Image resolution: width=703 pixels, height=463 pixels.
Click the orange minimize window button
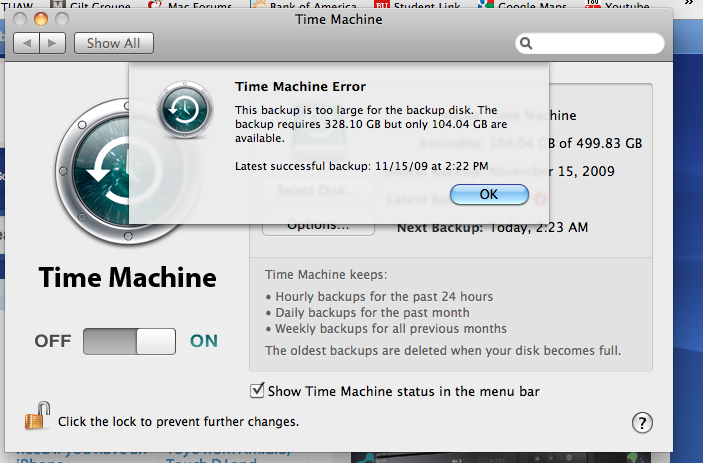coord(41,19)
